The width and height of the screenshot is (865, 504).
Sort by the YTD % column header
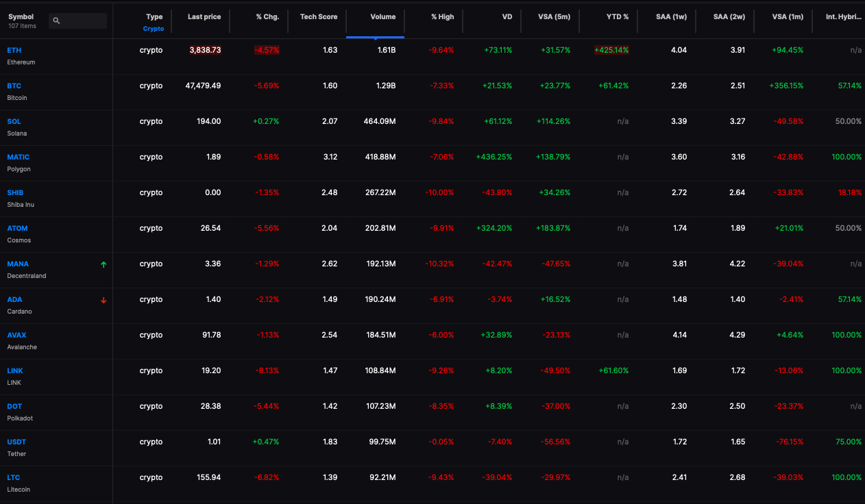618,16
